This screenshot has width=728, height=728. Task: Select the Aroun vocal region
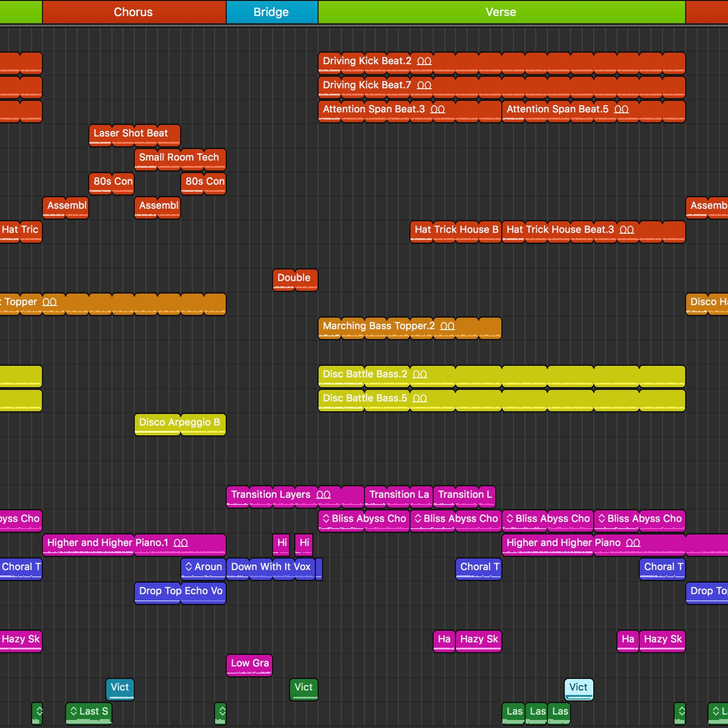[x=204, y=569]
